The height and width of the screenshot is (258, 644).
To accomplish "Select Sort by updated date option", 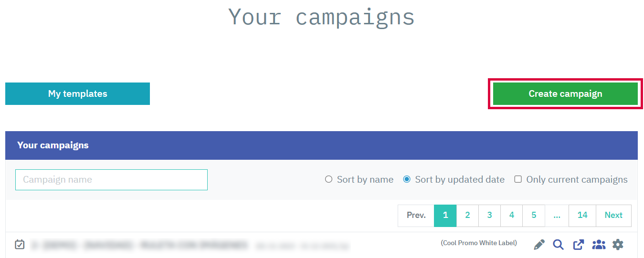I will (407, 179).
